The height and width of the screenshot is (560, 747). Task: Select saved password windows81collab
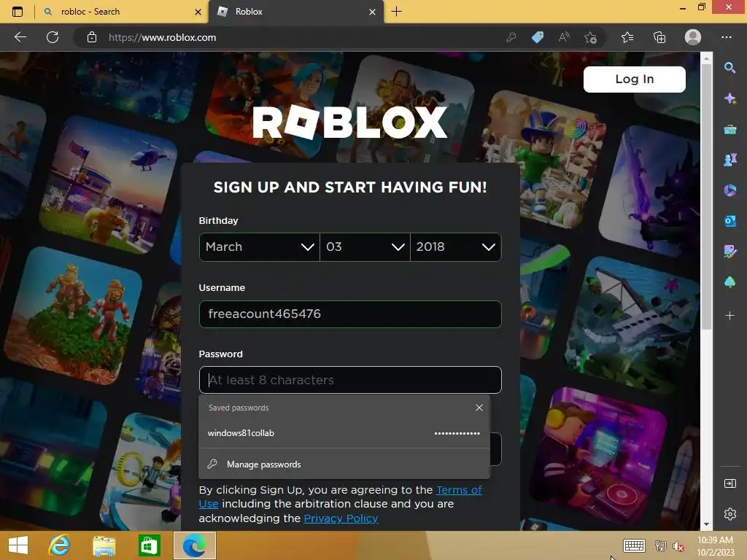[x=344, y=433]
